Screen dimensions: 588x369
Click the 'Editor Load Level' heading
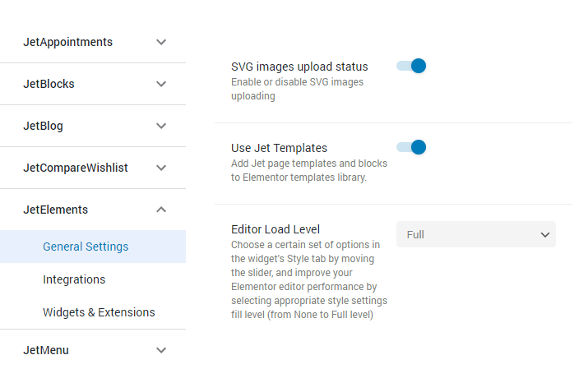(x=275, y=229)
